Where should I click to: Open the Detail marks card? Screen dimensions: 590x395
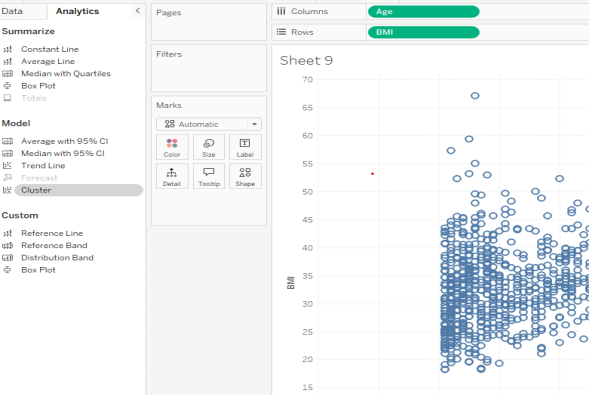point(172,176)
